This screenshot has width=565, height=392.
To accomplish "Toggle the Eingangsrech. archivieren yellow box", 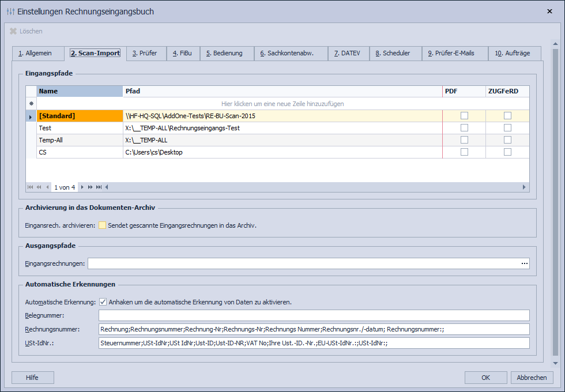I will pos(102,225).
